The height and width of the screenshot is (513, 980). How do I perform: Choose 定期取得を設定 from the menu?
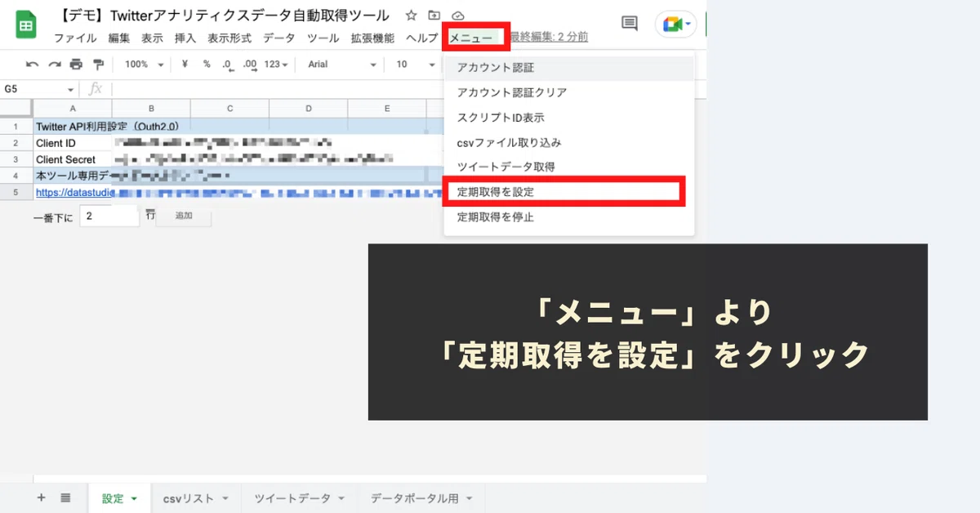tap(569, 192)
